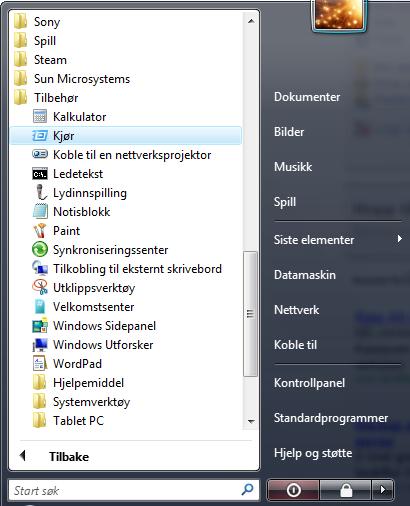Select the Windows Sidepanel text label

click(104, 326)
